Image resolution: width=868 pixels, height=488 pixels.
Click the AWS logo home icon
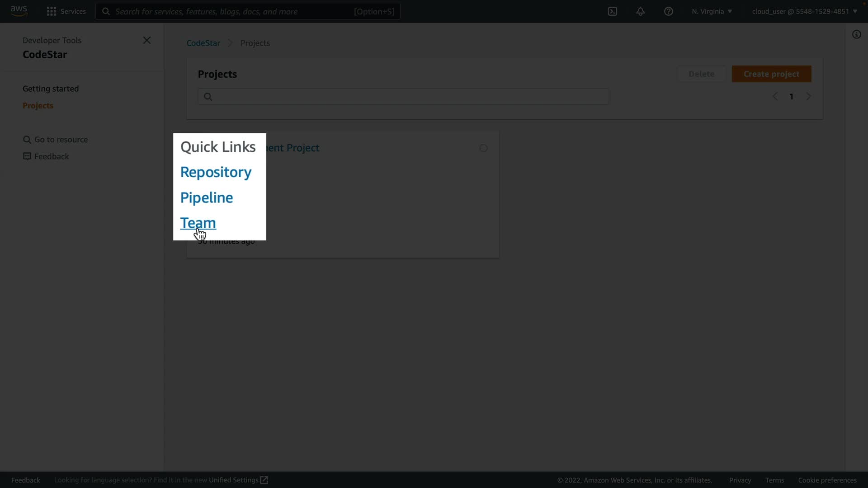click(19, 11)
